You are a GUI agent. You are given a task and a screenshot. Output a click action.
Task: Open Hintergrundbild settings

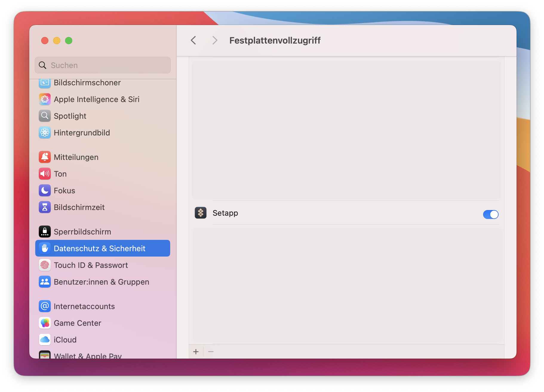(82, 132)
